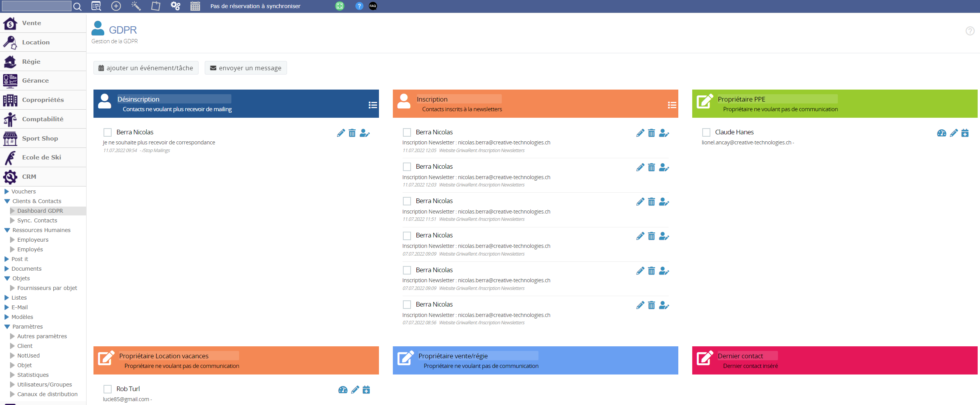
Task: Click 'envoyer un message' button
Action: pyautogui.click(x=246, y=68)
